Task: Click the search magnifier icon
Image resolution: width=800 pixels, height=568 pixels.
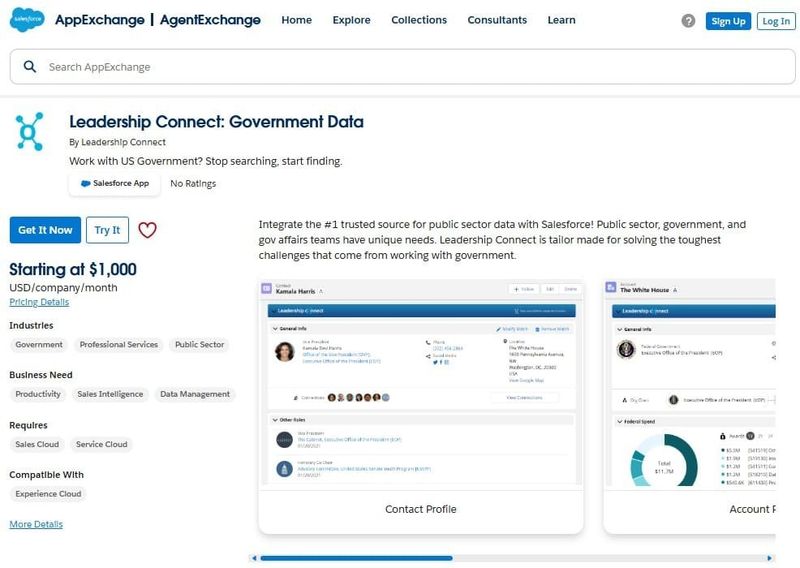Action: (30, 66)
